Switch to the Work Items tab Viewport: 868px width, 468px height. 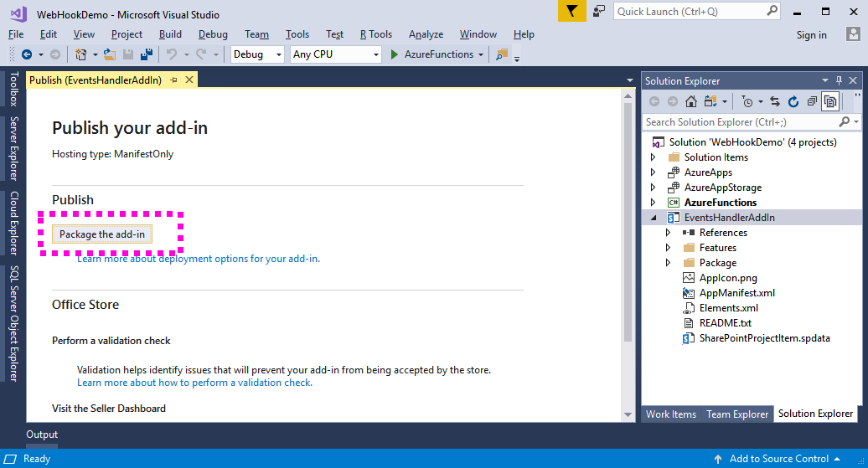(x=671, y=414)
